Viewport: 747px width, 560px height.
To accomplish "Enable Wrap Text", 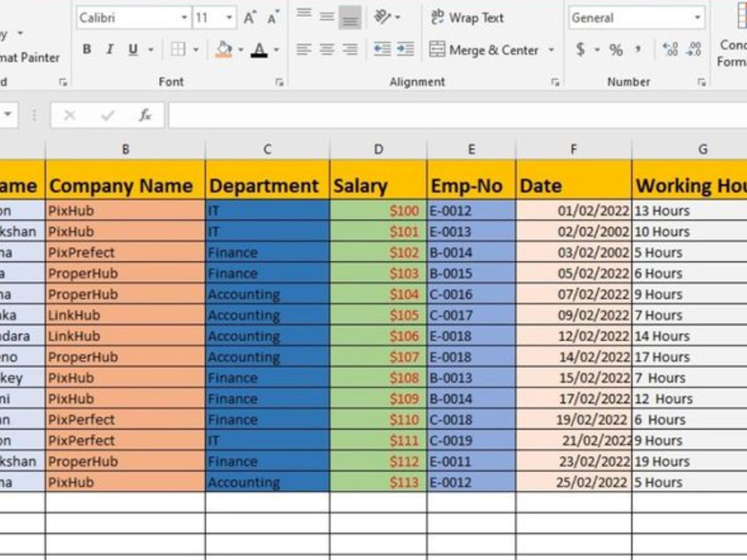I will tap(467, 18).
